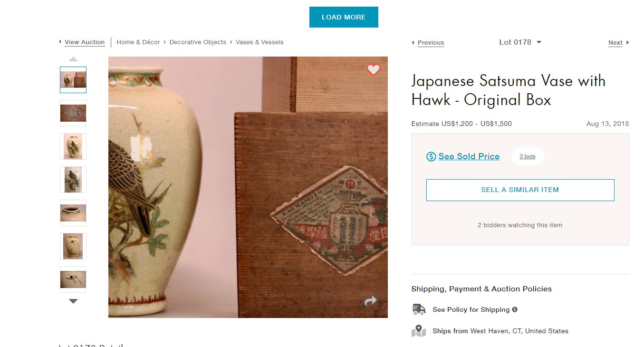This screenshot has height=347, width=644.
Task: View the 3 bids history
Action: coord(527,156)
